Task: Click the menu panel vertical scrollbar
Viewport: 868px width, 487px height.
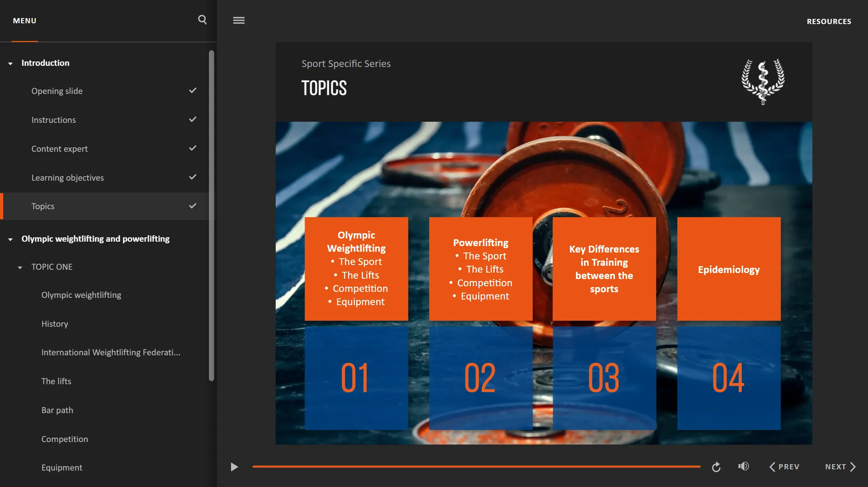Action: pos(211,215)
